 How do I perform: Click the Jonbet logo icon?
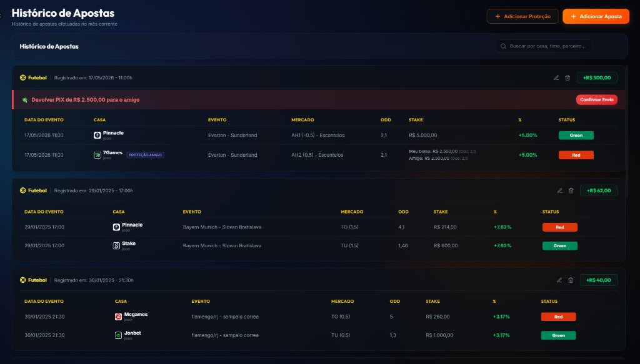coord(118,335)
